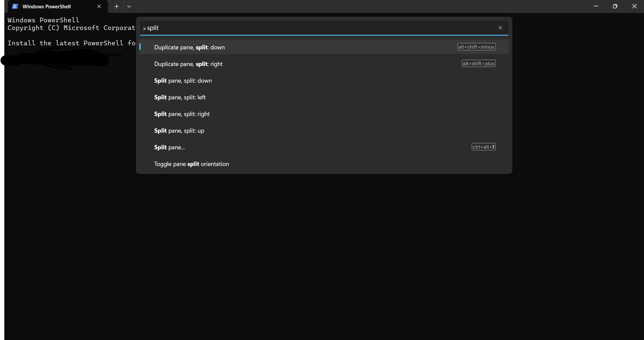644x340 pixels.
Task: Open a new tab with plus button
Action: click(117, 6)
